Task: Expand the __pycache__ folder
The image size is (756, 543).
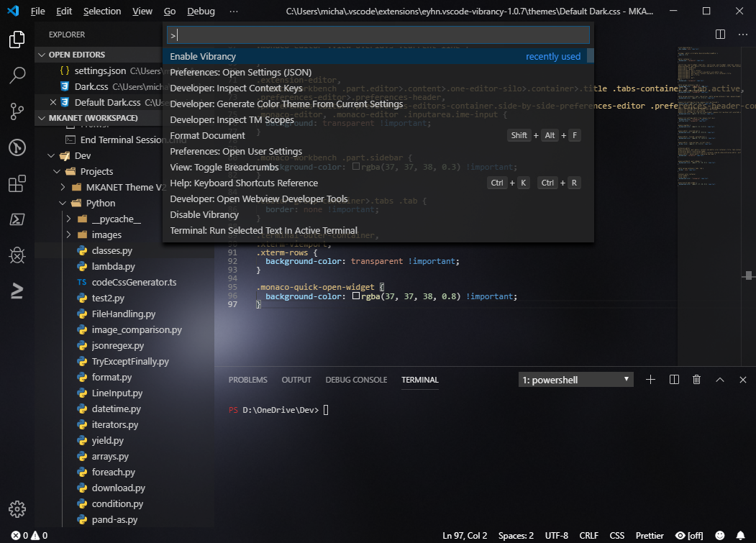Action: [x=68, y=219]
